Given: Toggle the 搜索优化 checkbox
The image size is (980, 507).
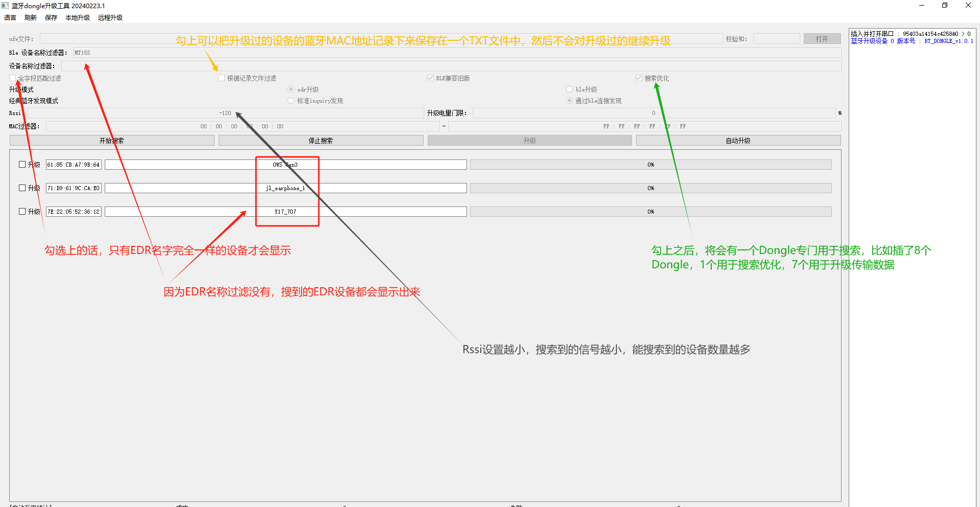Looking at the screenshot, I should [639, 78].
